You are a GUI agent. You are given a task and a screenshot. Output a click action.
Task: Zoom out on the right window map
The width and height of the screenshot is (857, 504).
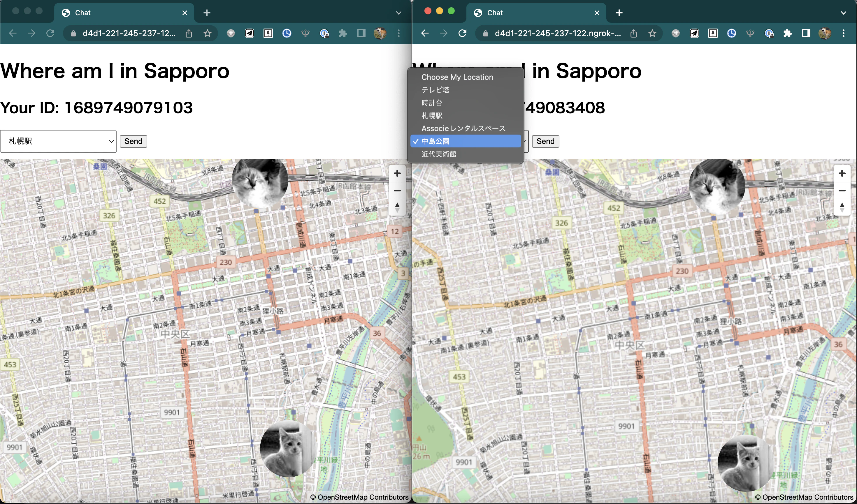click(x=842, y=190)
